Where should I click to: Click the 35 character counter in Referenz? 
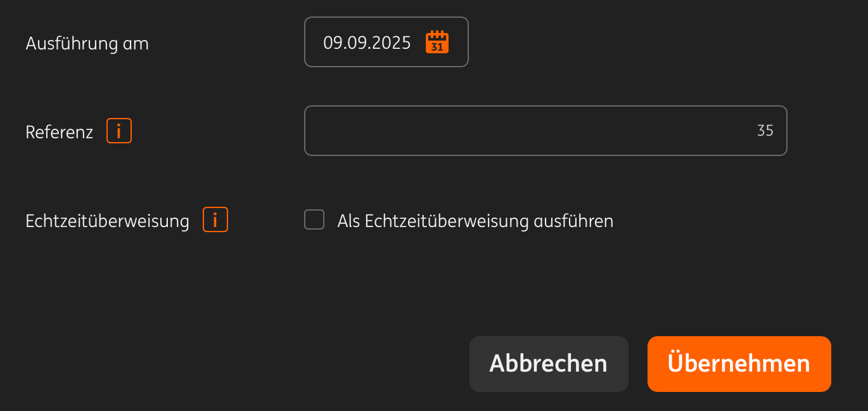click(x=765, y=131)
